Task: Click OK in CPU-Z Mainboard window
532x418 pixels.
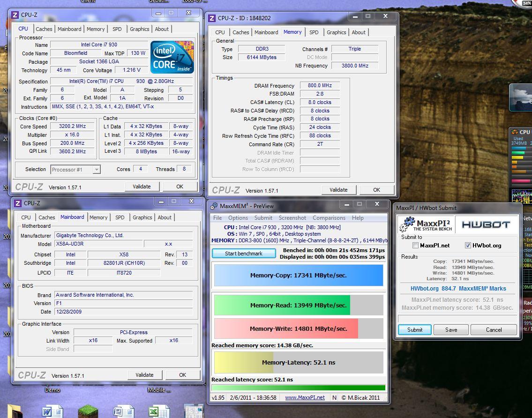Action: point(182,375)
